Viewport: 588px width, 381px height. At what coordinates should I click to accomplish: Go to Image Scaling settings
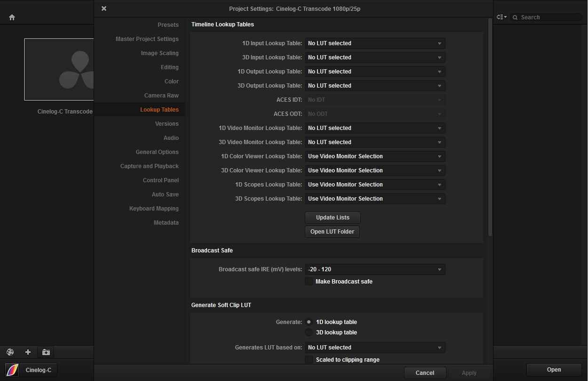click(159, 53)
